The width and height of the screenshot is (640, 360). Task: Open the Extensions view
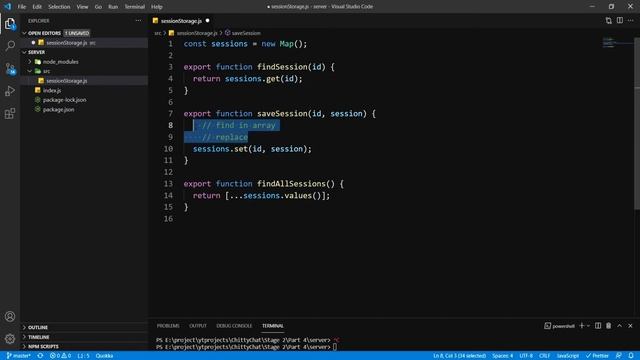(10, 113)
